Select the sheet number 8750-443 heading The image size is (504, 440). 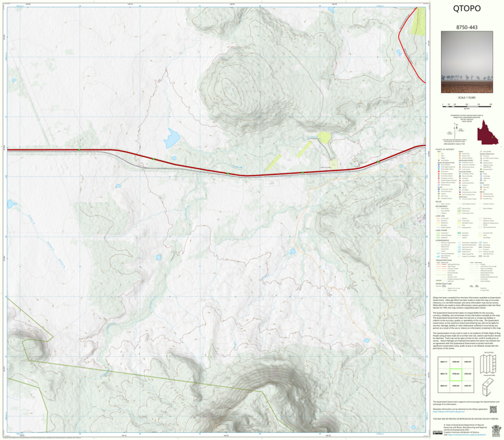point(467,28)
